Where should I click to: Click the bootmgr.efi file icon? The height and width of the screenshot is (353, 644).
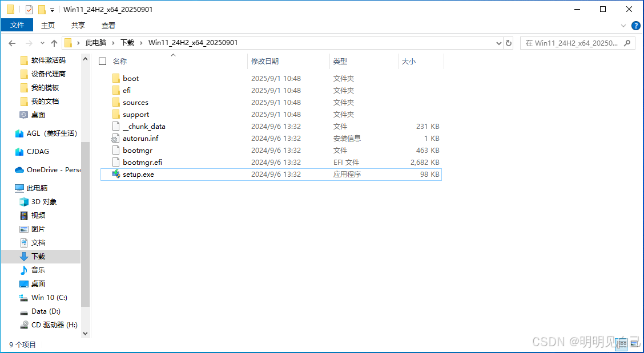click(116, 162)
